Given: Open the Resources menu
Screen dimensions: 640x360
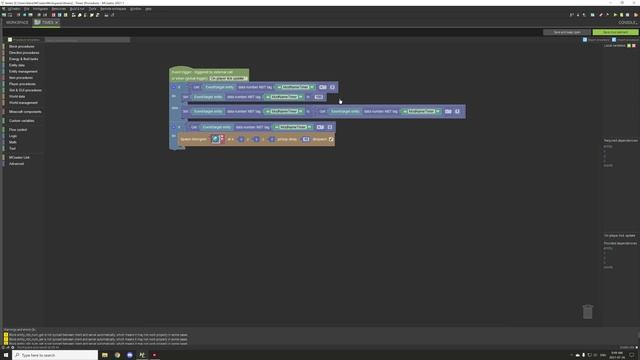Looking at the screenshot, I should (x=58, y=9).
